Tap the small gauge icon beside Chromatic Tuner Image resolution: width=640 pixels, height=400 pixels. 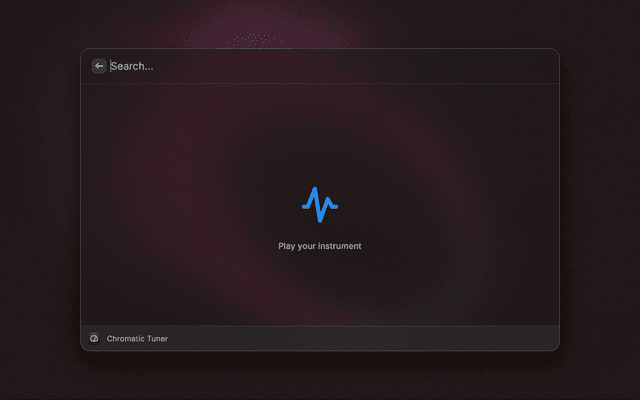click(x=94, y=339)
